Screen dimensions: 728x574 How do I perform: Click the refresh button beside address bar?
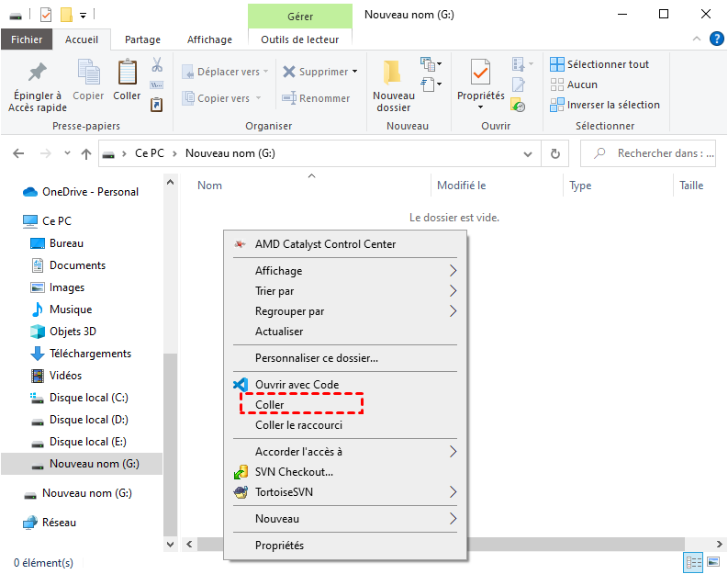tap(554, 153)
